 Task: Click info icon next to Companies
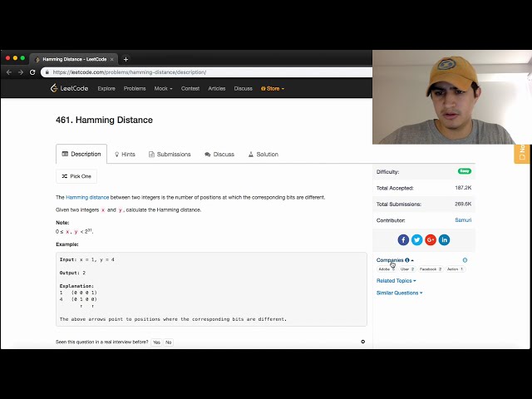[x=407, y=260]
